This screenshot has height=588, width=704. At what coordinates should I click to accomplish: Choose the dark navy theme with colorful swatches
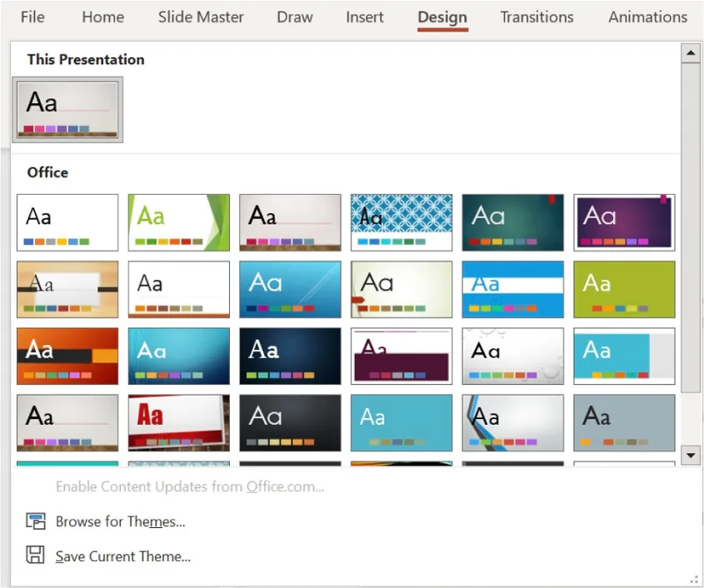click(x=290, y=356)
